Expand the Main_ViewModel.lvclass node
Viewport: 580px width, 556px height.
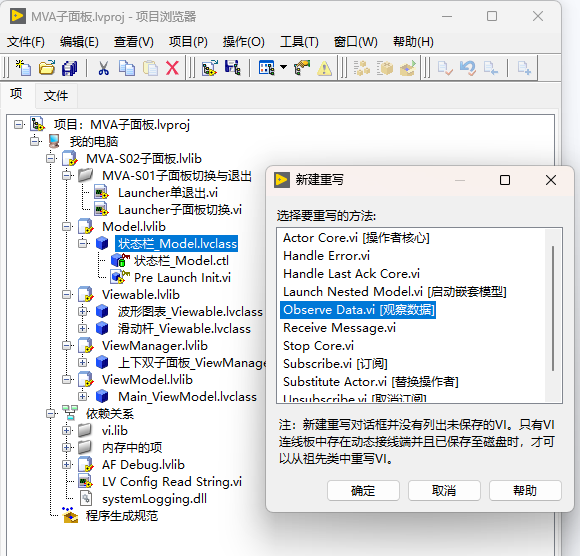[x=83, y=397]
